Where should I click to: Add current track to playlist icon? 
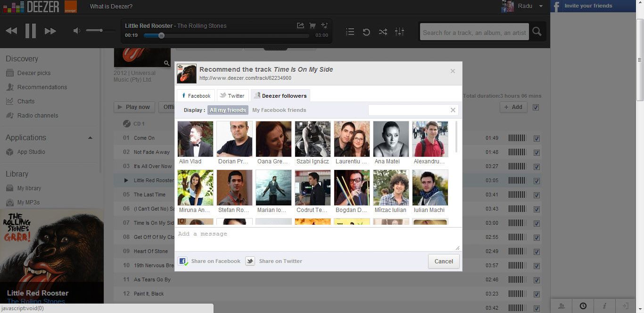tap(324, 25)
